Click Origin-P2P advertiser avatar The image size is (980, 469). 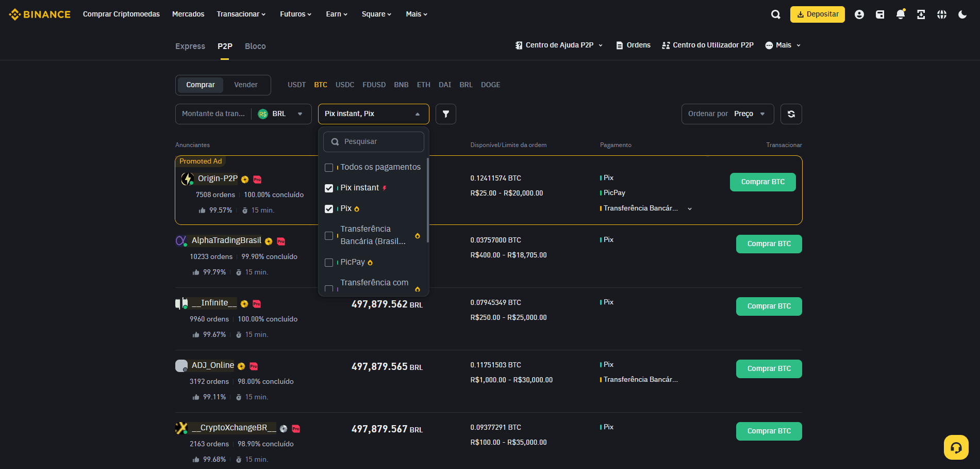click(187, 179)
